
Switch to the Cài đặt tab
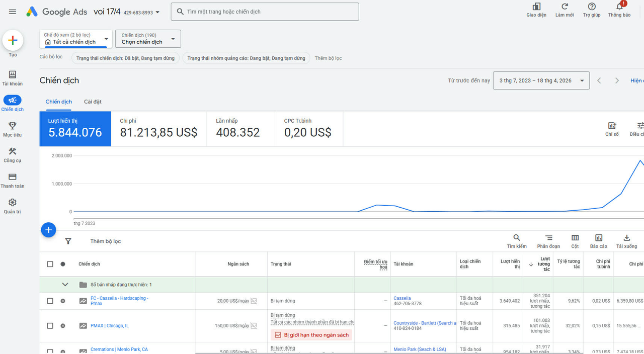tap(93, 102)
